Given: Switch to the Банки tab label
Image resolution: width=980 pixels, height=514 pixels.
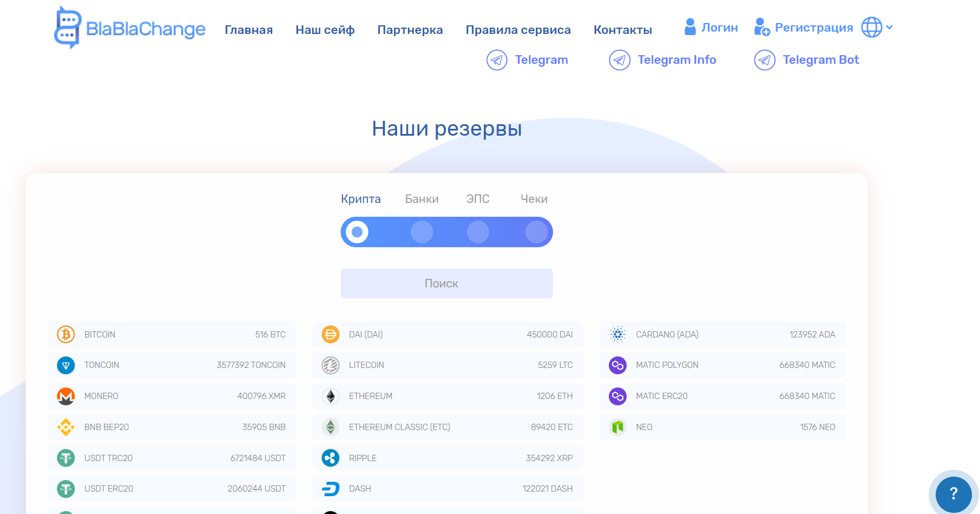Looking at the screenshot, I should 422,199.
